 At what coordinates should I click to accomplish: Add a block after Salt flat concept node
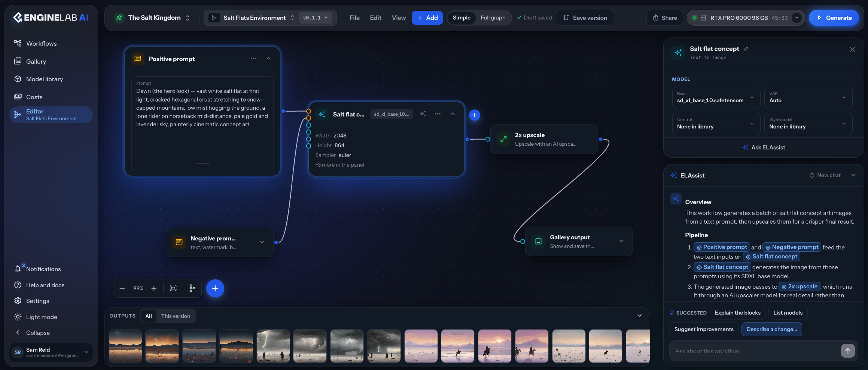click(475, 115)
